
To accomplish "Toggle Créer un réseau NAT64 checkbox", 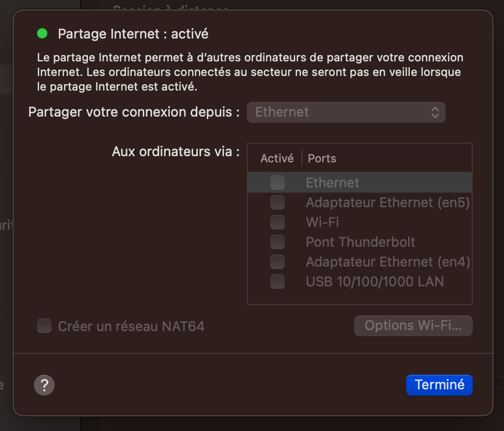I will [x=44, y=326].
